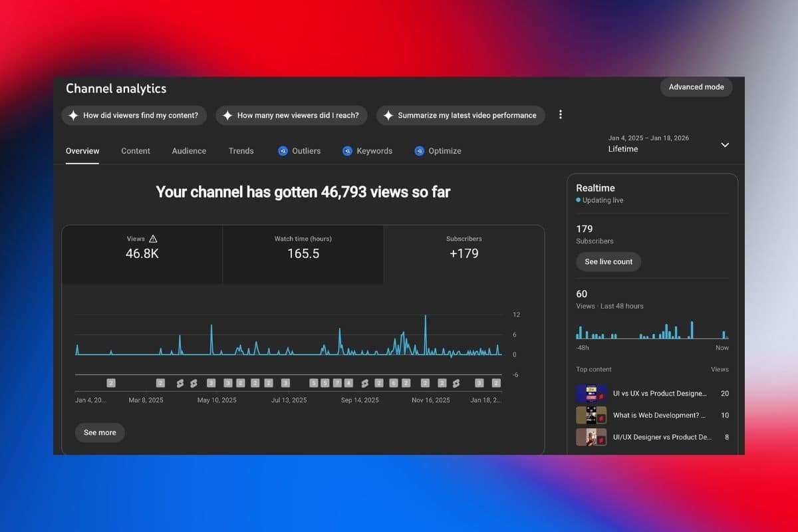Click See more below the chart
The image size is (798, 532).
tap(100, 432)
